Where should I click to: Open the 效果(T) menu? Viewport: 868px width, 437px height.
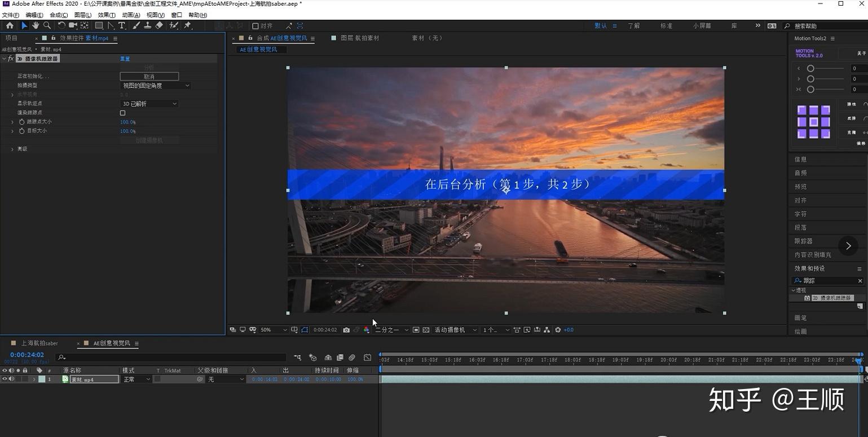click(x=107, y=15)
